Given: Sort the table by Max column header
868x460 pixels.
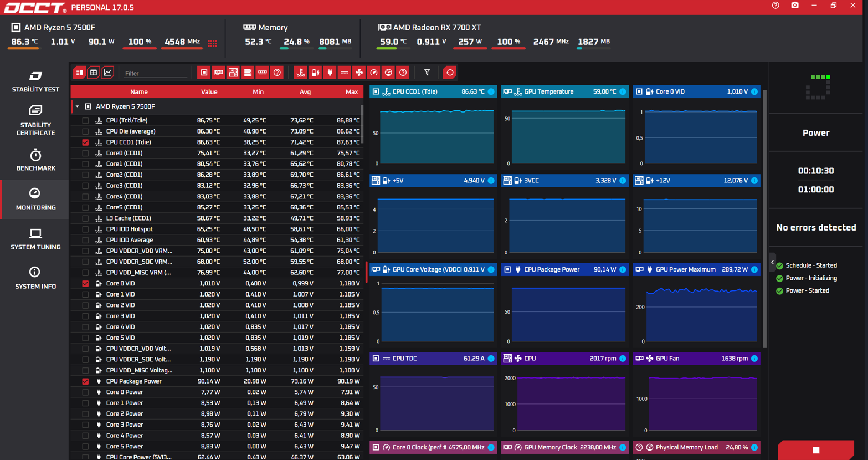Looking at the screenshot, I should click(x=352, y=92).
